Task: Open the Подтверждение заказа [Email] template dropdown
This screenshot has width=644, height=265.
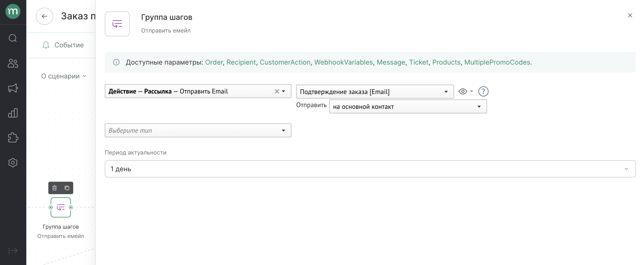Action: tap(375, 92)
